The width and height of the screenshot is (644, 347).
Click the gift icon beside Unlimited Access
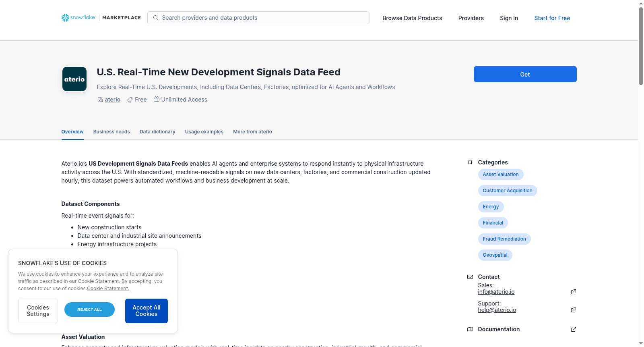(157, 99)
